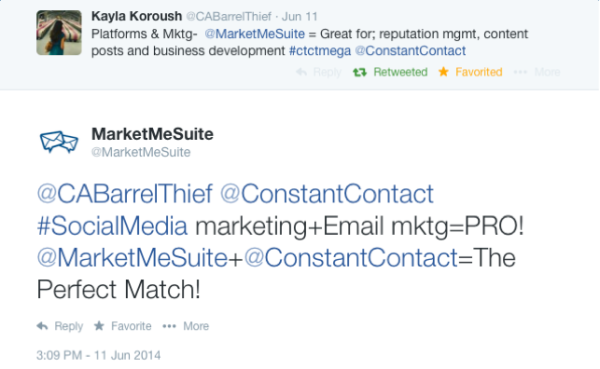
Task: Undo retweet via green Retweeted icon
Action: click(359, 72)
